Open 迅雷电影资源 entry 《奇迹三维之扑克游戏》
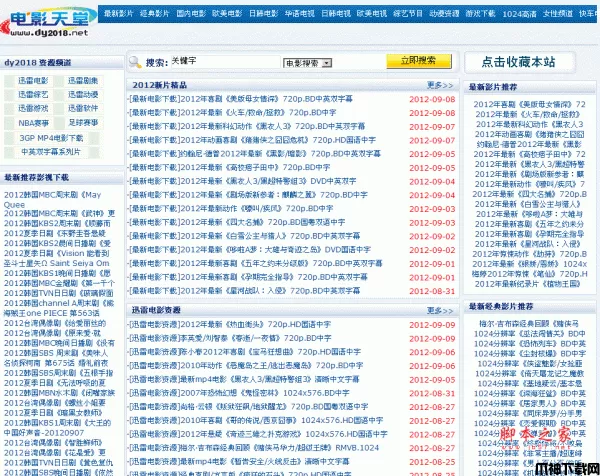 click(258, 434)
